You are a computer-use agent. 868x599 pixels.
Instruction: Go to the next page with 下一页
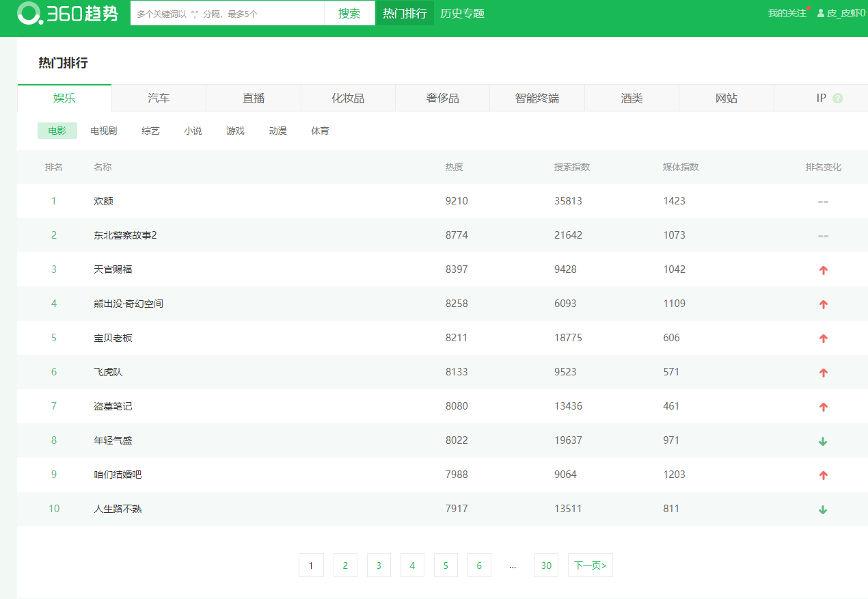pyautogui.click(x=590, y=565)
